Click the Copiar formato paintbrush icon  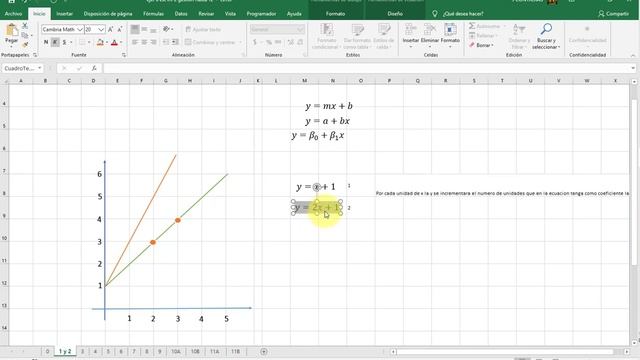pyautogui.click(x=25, y=44)
